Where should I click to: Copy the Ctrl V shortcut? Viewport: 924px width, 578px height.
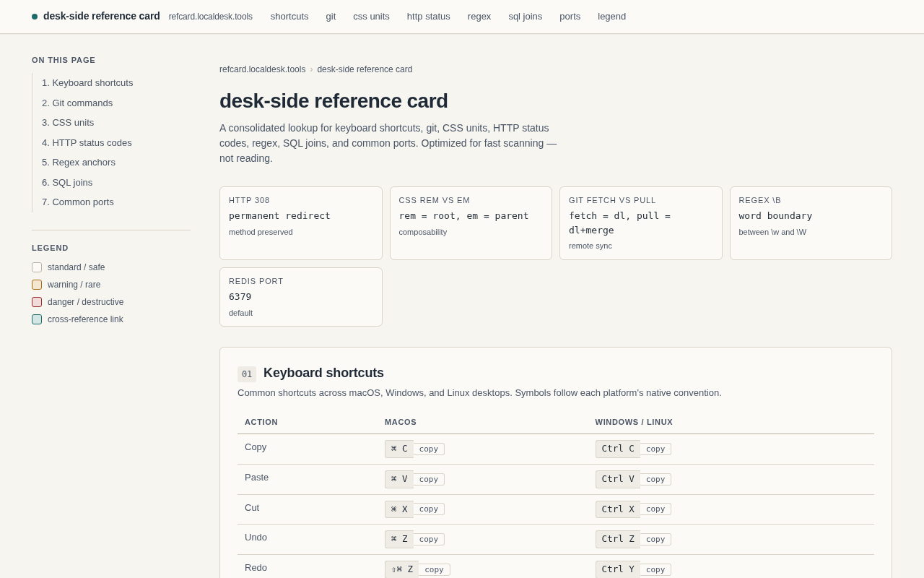(655, 480)
